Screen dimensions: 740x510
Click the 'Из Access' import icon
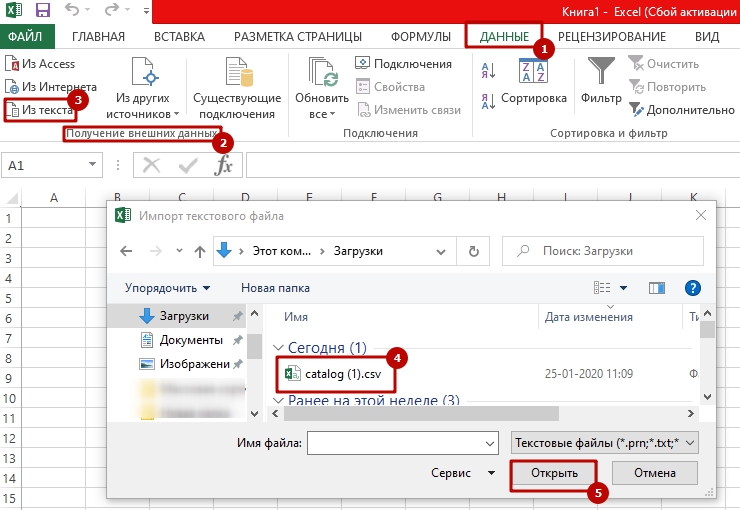(x=12, y=64)
